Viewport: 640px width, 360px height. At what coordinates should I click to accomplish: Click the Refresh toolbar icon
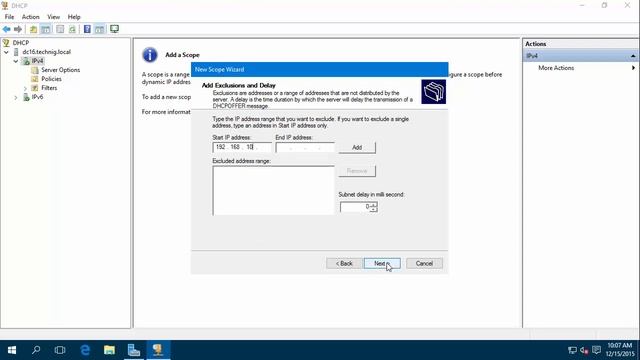72,29
